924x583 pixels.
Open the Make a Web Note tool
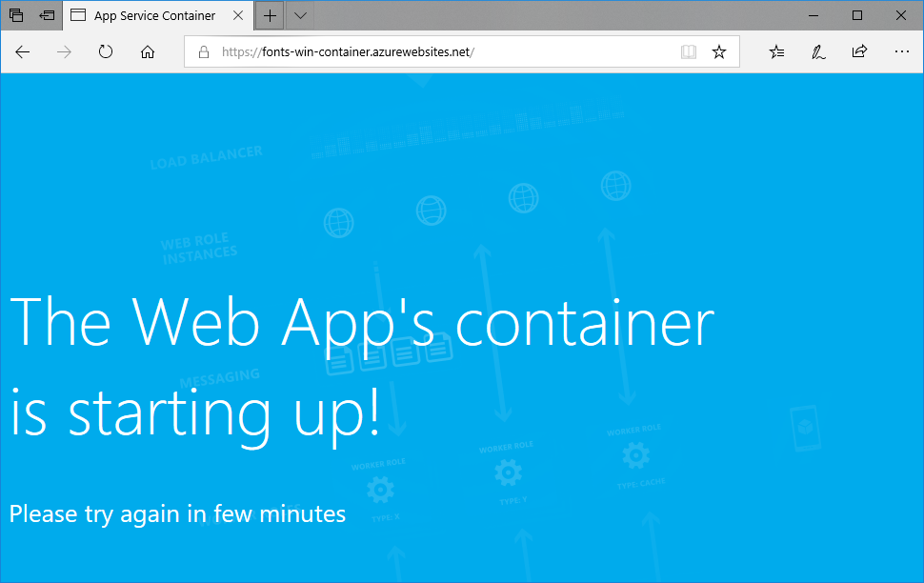tap(817, 52)
